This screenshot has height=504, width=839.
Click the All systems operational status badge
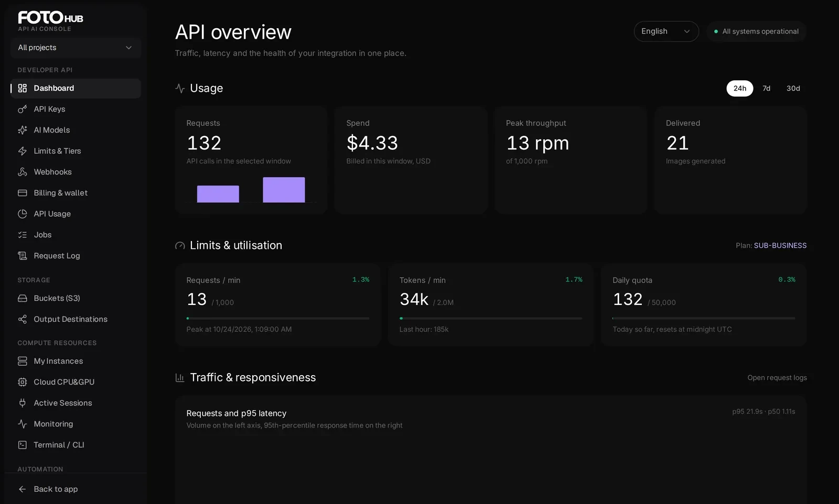pos(756,31)
